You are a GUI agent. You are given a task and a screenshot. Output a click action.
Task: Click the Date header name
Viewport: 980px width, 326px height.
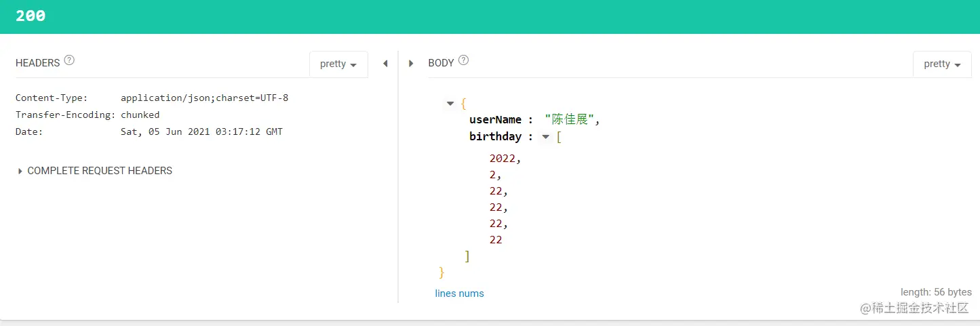(x=29, y=131)
